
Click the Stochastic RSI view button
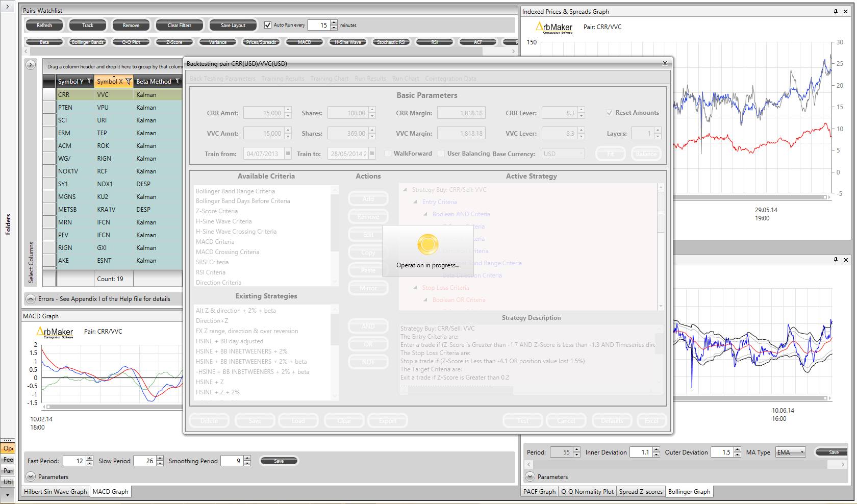(391, 42)
